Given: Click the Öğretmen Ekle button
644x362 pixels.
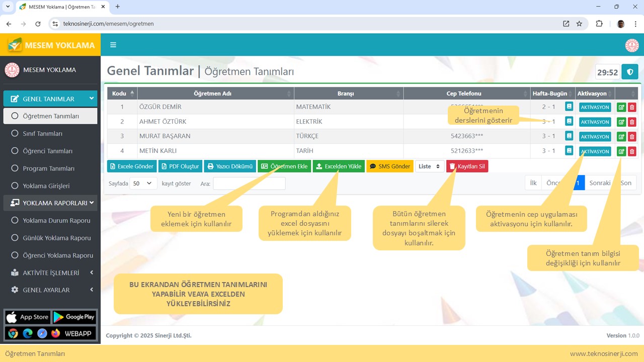Looking at the screenshot, I should 284,166.
